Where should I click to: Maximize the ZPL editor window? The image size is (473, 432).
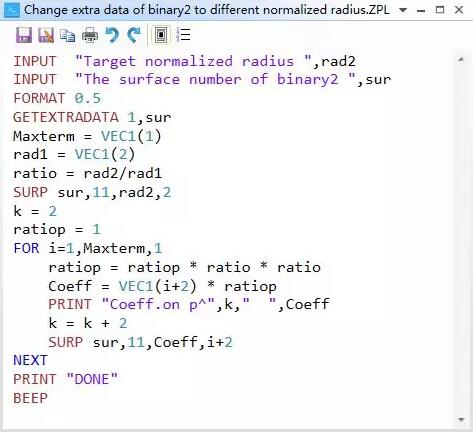(440, 10)
